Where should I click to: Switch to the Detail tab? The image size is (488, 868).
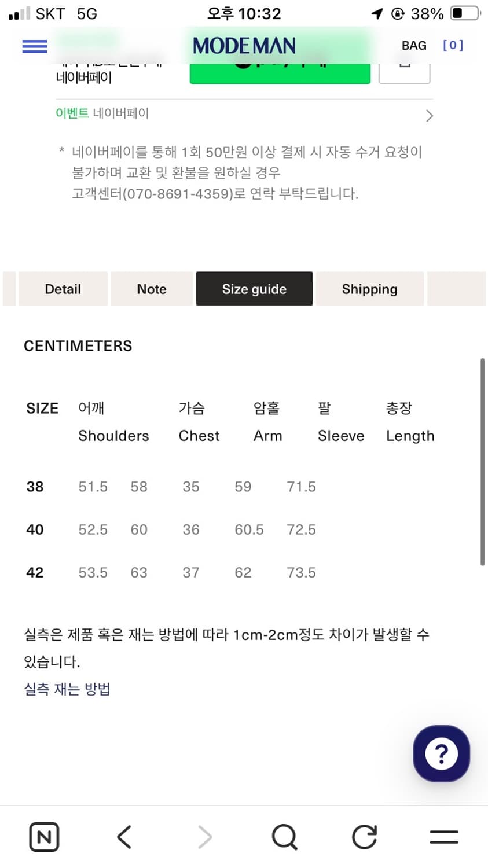pyautogui.click(x=63, y=289)
